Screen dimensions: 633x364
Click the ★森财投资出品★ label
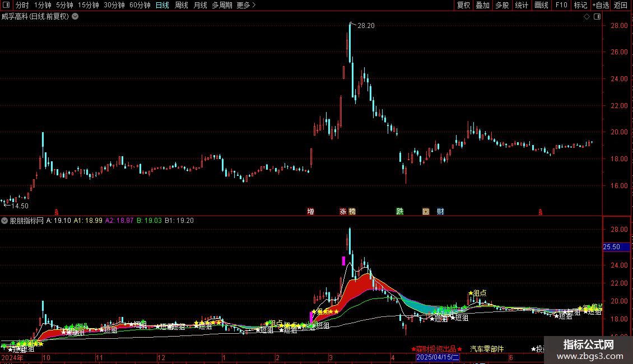click(x=437, y=349)
